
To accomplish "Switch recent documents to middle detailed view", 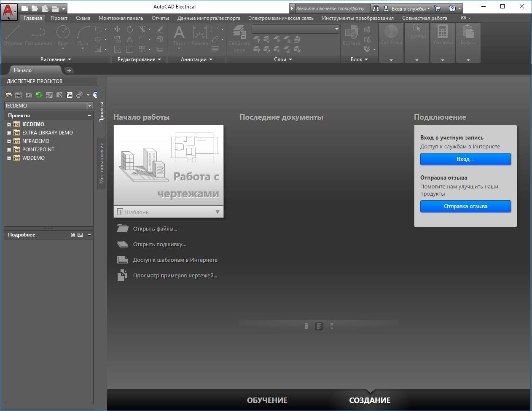I will pyautogui.click(x=319, y=326).
